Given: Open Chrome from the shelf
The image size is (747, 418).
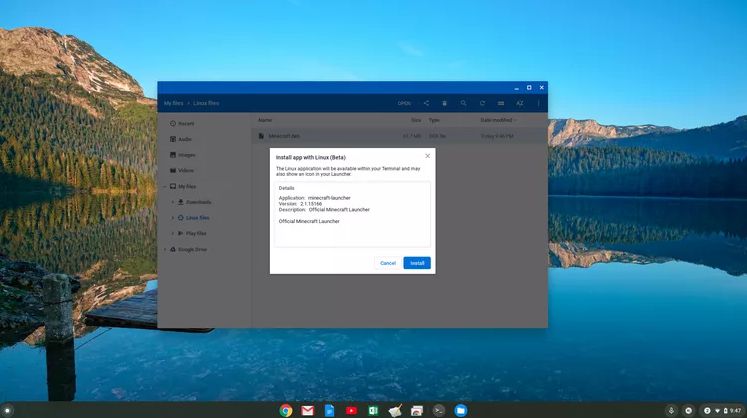Looking at the screenshot, I should 286,410.
